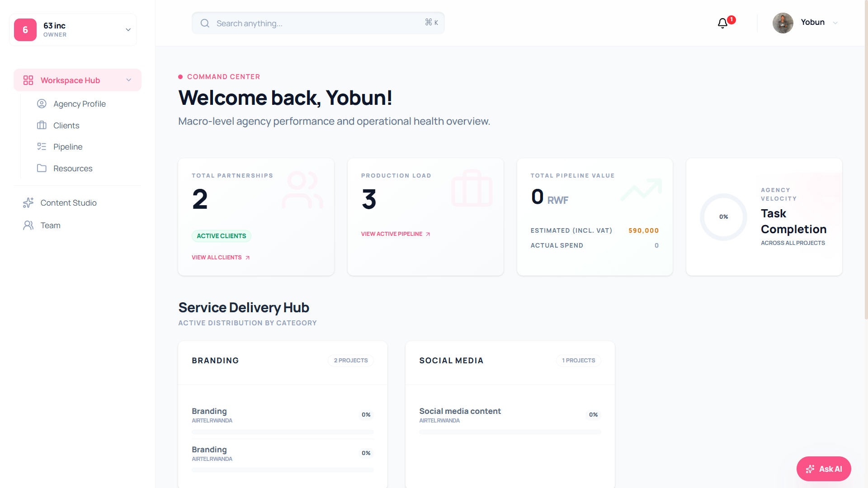Click the Task Completion heading

point(793,221)
